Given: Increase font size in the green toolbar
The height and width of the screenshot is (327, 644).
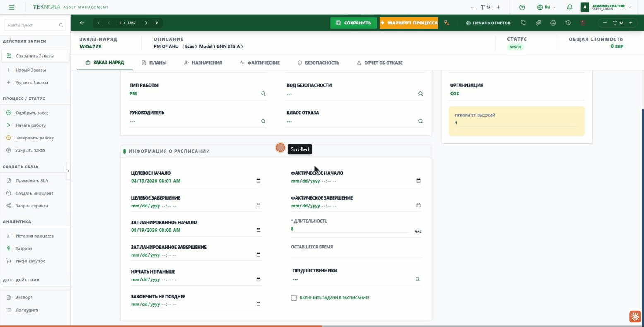Looking at the screenshot, I should coord(631,23).
